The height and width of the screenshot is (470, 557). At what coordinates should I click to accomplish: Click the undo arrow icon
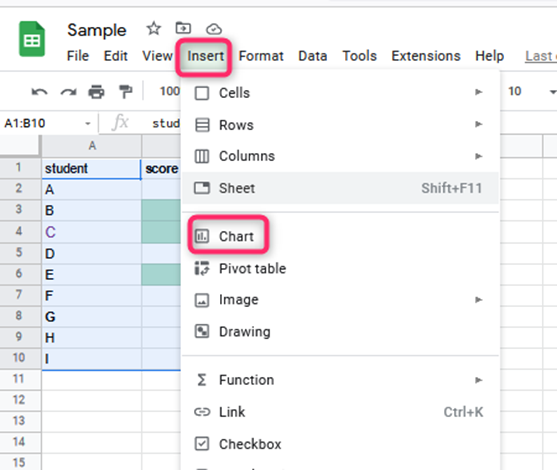(x=39, y=92)
